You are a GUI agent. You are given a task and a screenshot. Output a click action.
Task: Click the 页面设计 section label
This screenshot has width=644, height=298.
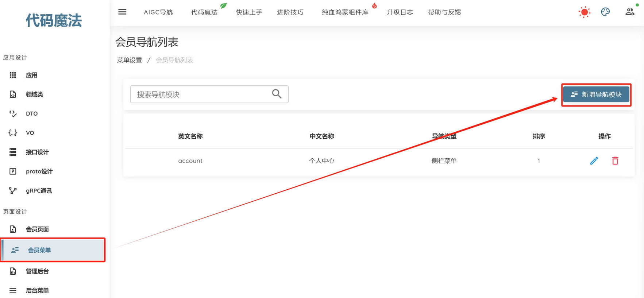point(15,212)
